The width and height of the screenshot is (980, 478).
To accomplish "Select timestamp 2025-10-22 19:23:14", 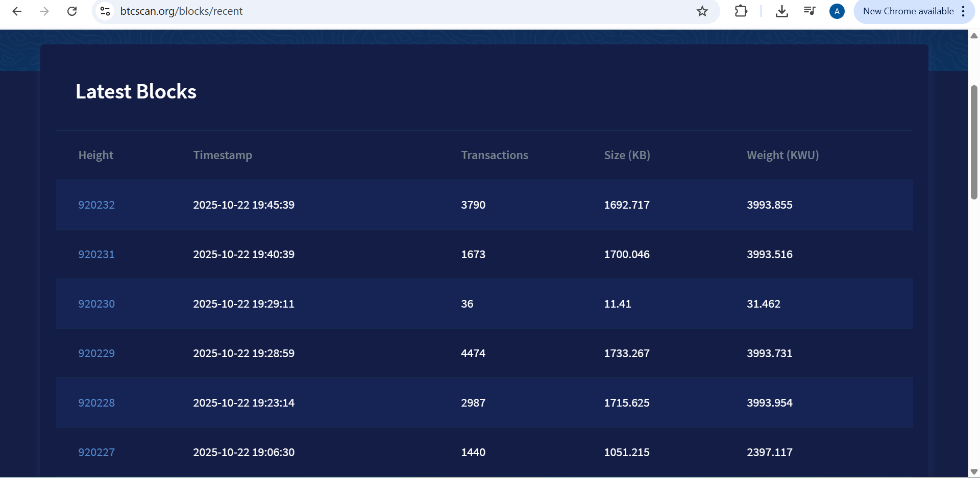I will tap(243, 403).
